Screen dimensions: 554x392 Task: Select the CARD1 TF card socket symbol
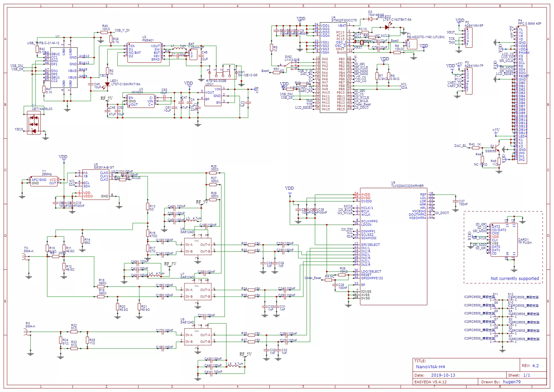(x=504, y=240)
